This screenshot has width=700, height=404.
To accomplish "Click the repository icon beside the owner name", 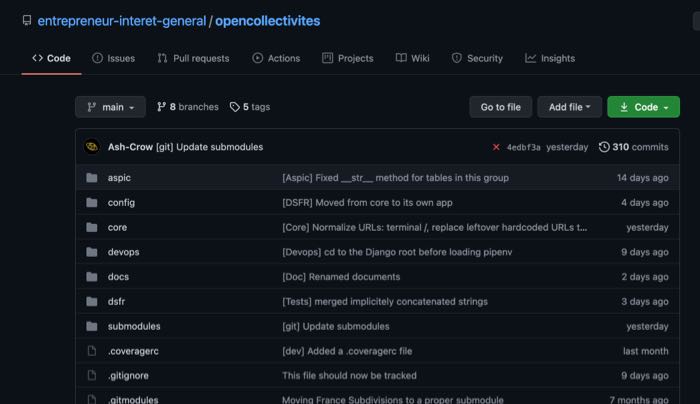I will [27, 21].
